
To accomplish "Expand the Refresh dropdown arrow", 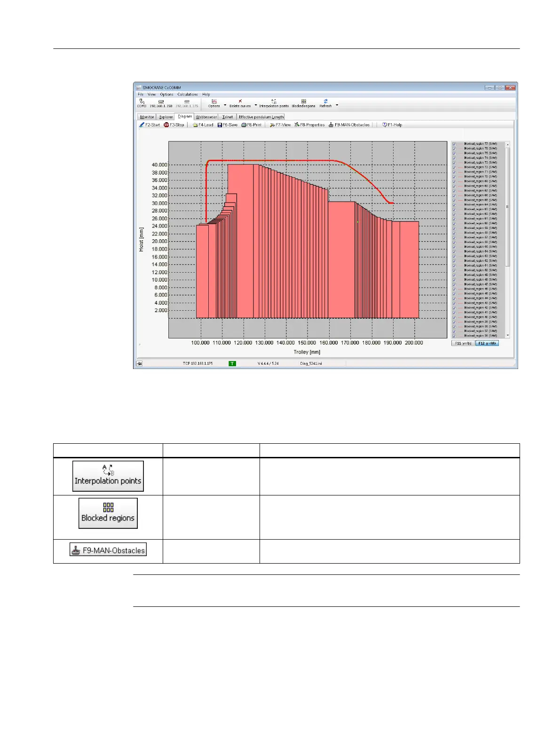I will (337, 105).
